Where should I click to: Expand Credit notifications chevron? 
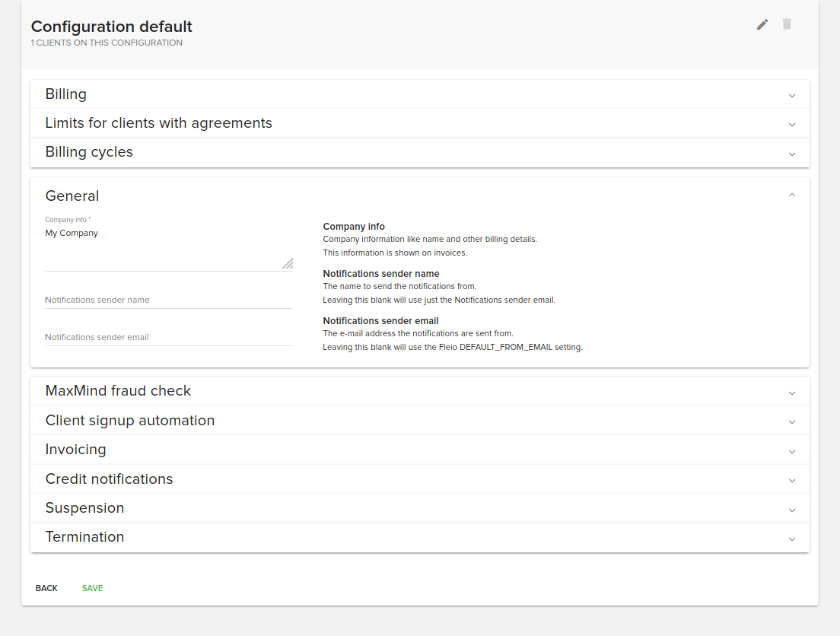click(x=792, y=481)
